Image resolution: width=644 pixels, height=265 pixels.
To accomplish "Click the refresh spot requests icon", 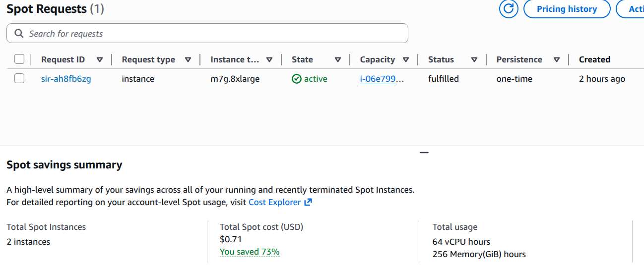I will 509,9.
